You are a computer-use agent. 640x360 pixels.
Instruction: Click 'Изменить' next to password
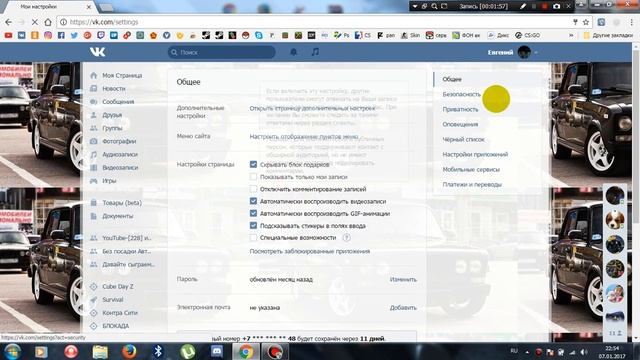point(403,280)
